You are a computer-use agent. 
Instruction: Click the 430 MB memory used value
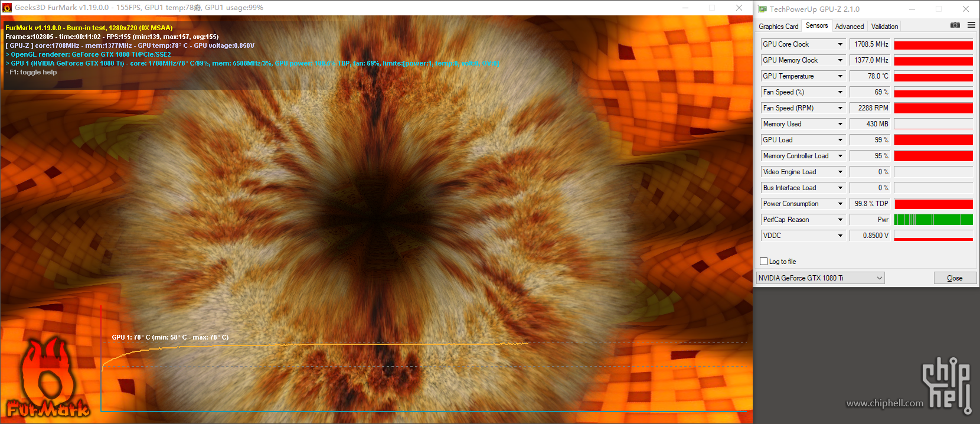(x=870, y=124)
